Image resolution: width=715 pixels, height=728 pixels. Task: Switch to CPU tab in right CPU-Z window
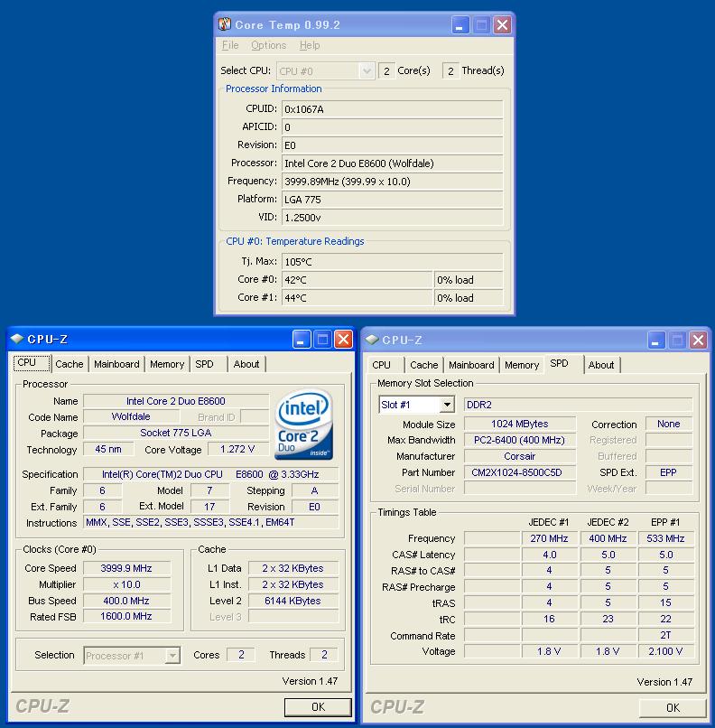(x=385, y=365)
